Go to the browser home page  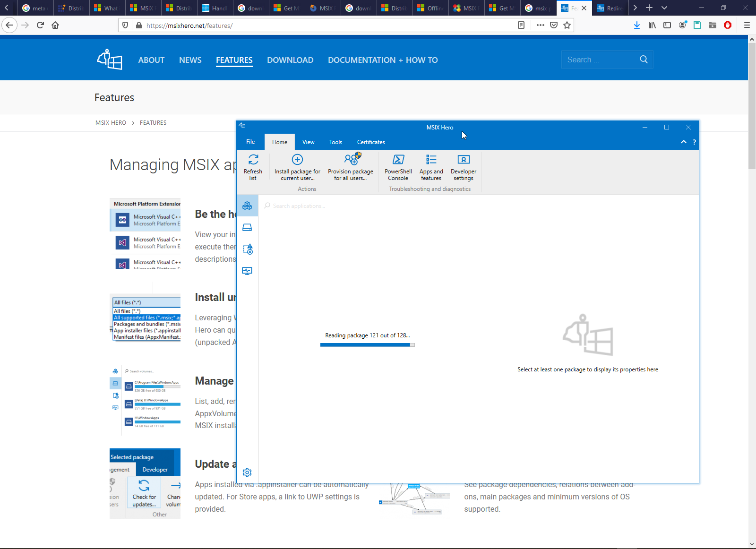(55, 25)
